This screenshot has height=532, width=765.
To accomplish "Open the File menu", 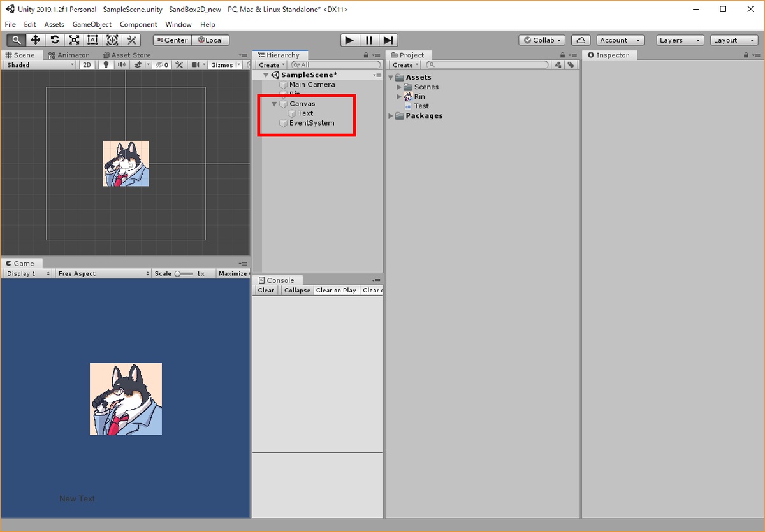I will (x=11, y=24).
